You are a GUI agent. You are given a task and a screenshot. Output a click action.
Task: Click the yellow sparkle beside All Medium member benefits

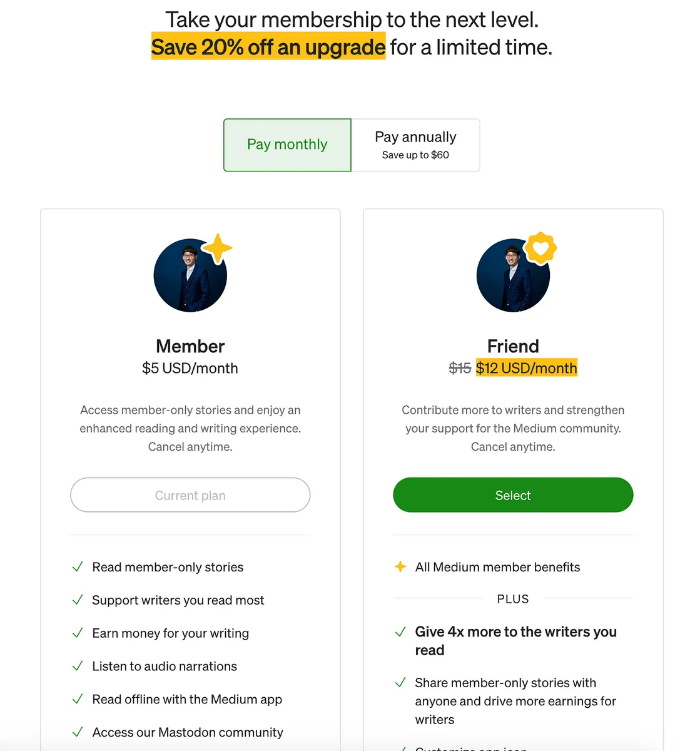(x=400, y=567)
